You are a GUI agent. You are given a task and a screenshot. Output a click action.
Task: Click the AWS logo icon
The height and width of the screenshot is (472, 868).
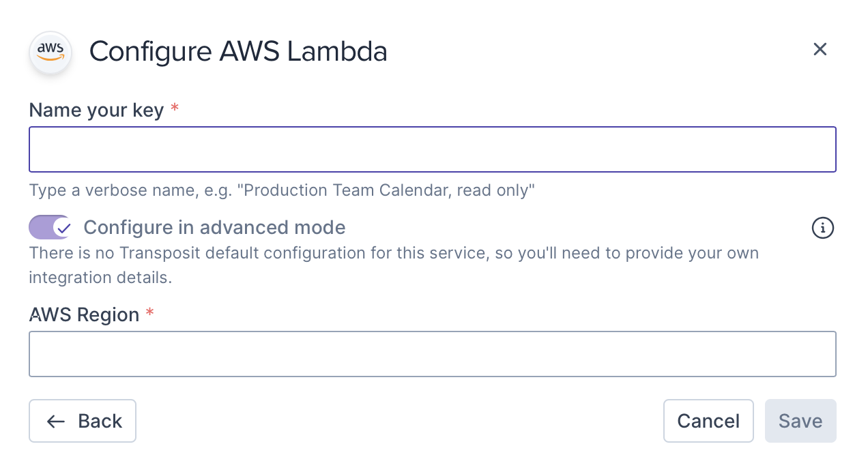pyautogui.click(x=50, y=52)
